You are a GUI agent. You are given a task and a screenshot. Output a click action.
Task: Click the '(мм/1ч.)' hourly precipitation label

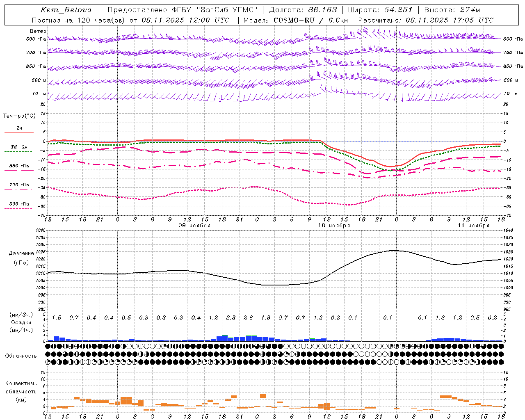click(x=21, y=330)
